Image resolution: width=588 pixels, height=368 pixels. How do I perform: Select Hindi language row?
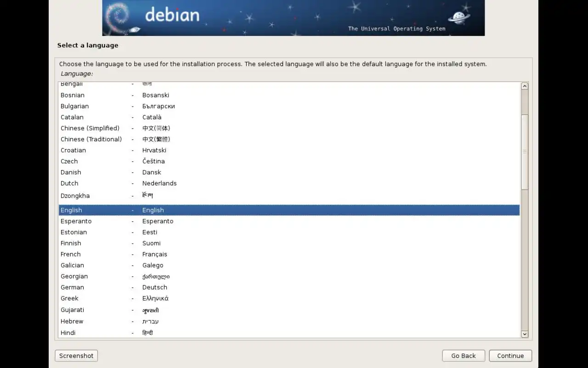coord(289,333)
